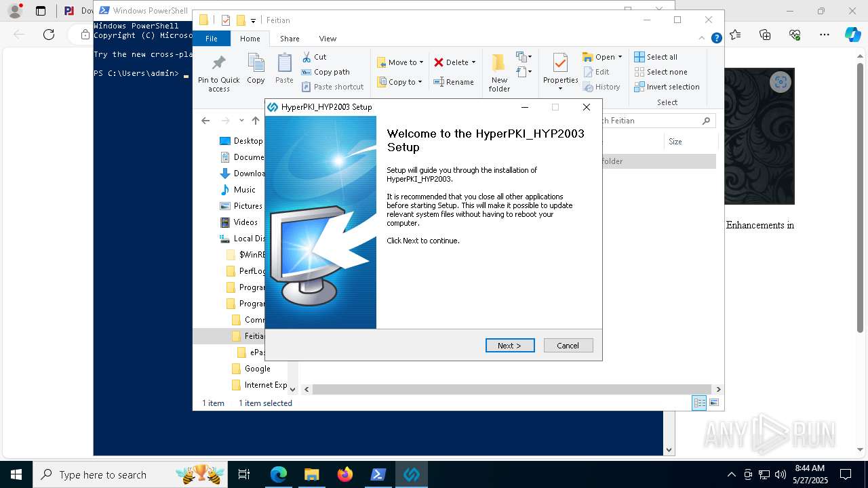Switch to the Share ribbon tab
This screenshot has width=868, height=488.
click(x=290, y=39)
